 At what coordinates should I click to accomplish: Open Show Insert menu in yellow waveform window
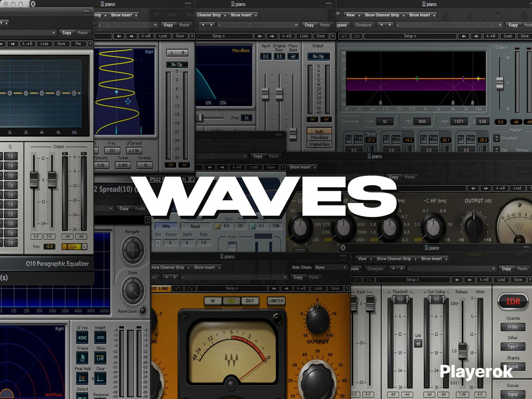click(x=124, y=15)
